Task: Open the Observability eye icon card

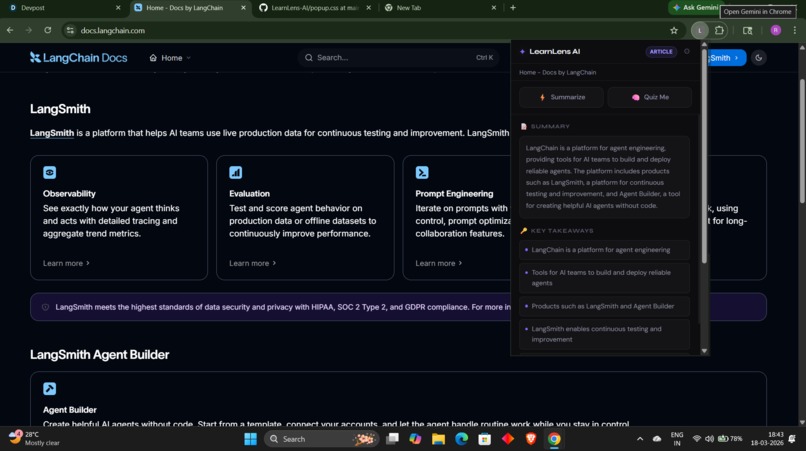Action: pos(49,172)
